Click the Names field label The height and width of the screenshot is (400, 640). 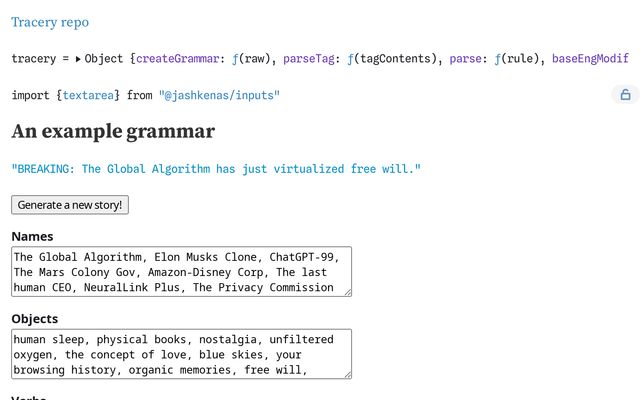(x=32, y=237)
